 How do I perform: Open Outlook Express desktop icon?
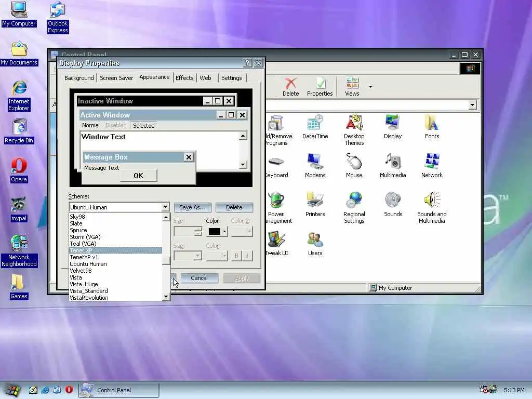tap(58, 17)
